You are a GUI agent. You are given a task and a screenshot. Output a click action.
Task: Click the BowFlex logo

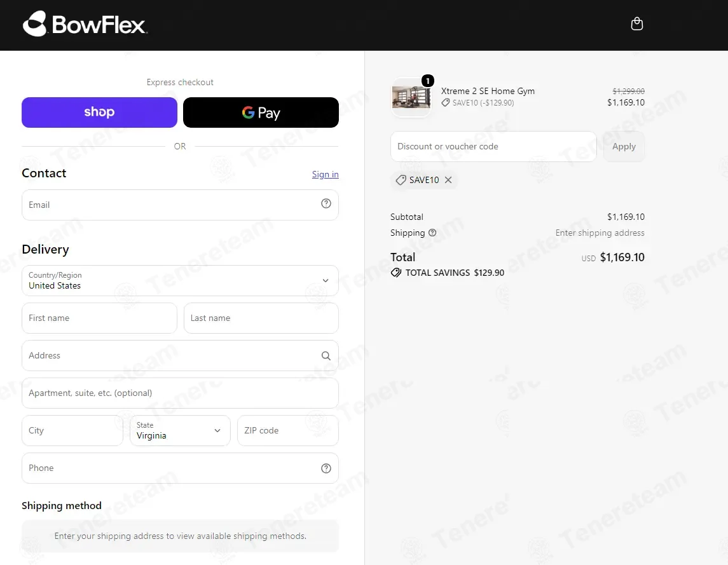[85, 24]
